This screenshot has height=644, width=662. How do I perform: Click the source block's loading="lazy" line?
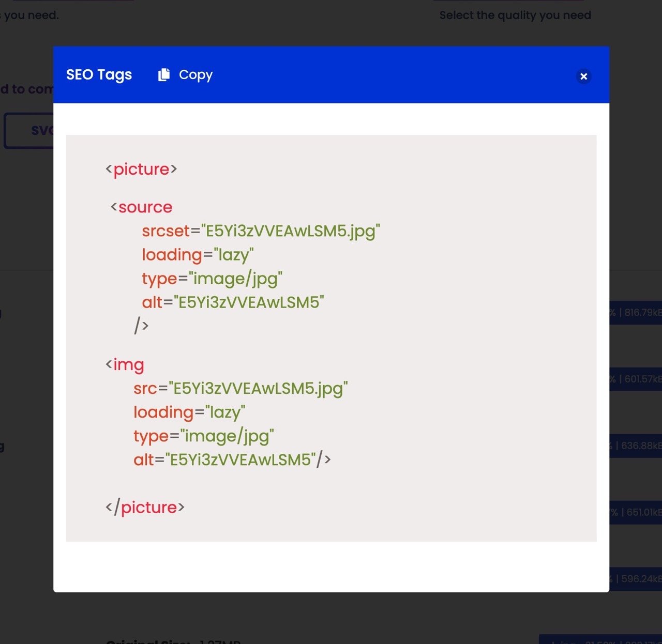[198, 255]
